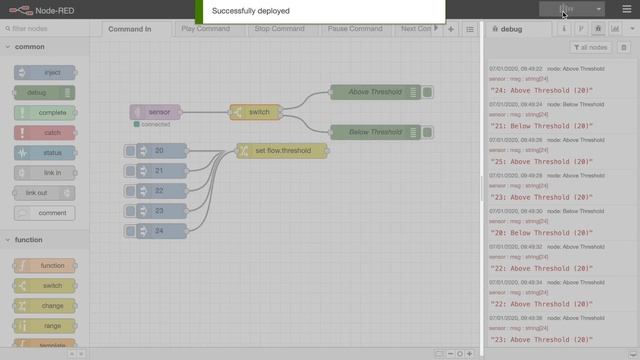Trigger the inject button for node 21
Screen dimensions: 640x360
(130, 171)
